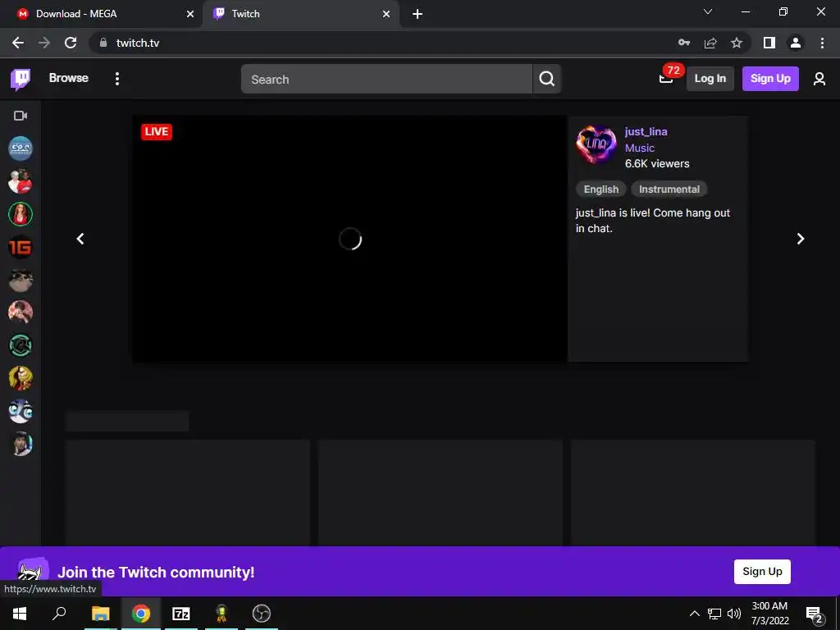Click the featured live stream video player
Viewport: 840px width, 630px height.
pos(349,239)
